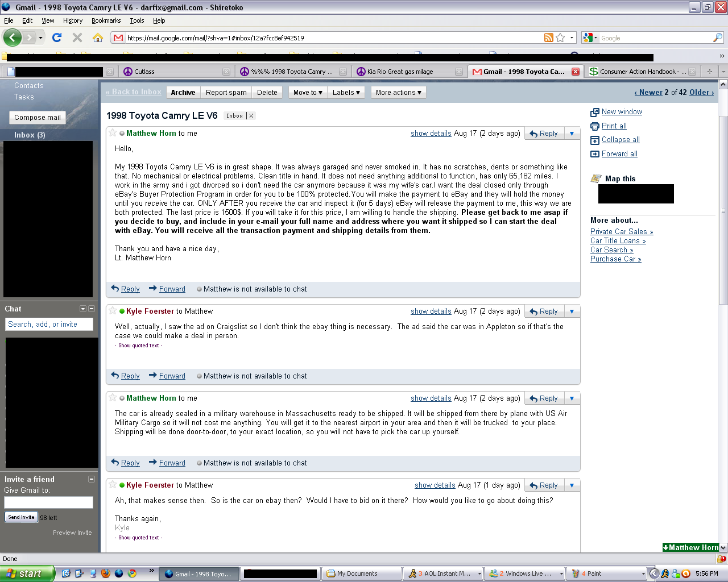Open the More actions dropdown

399,92
